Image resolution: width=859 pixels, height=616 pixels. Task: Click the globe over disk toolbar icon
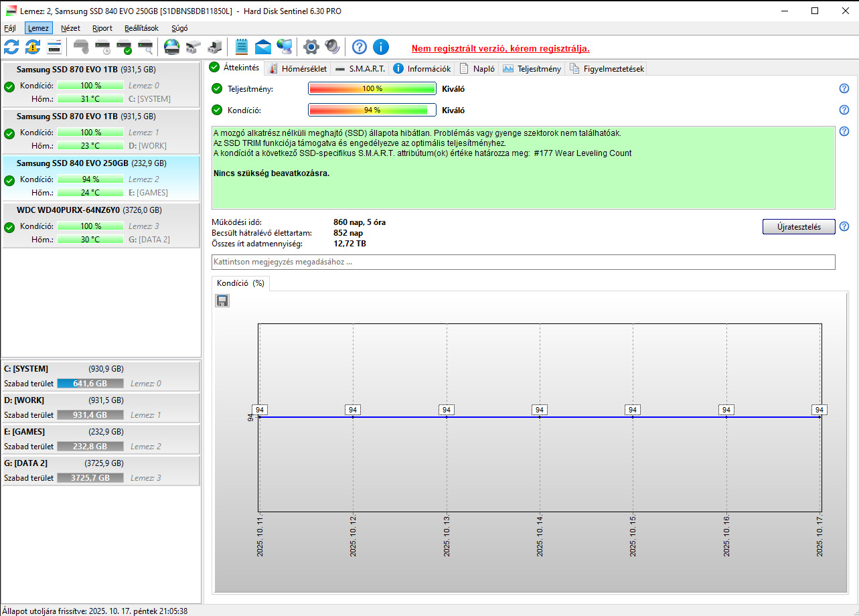point(172,47)
